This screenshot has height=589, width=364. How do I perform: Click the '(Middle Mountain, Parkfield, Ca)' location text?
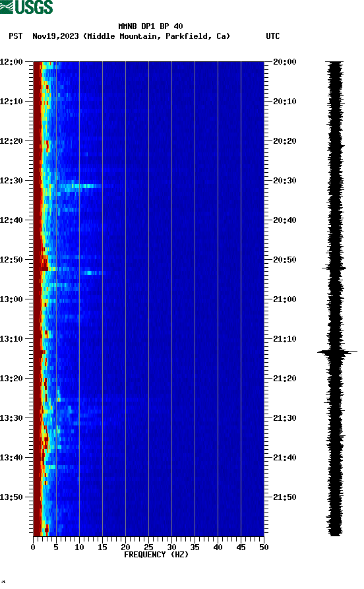pyautogui.click(x=157, y=36)
